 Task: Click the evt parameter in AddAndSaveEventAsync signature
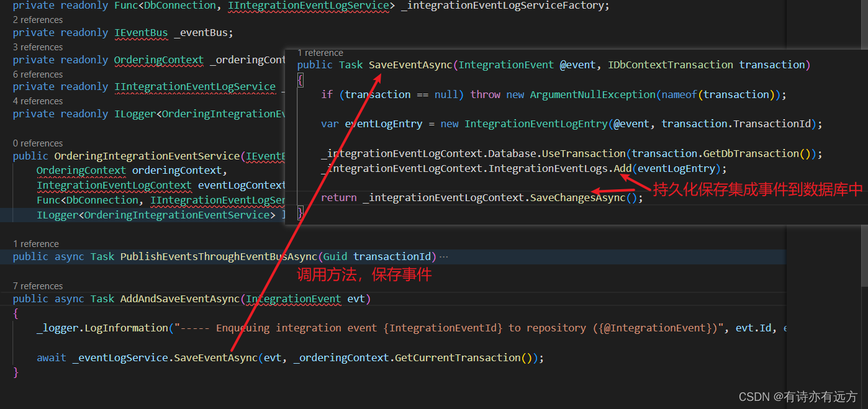356,299
